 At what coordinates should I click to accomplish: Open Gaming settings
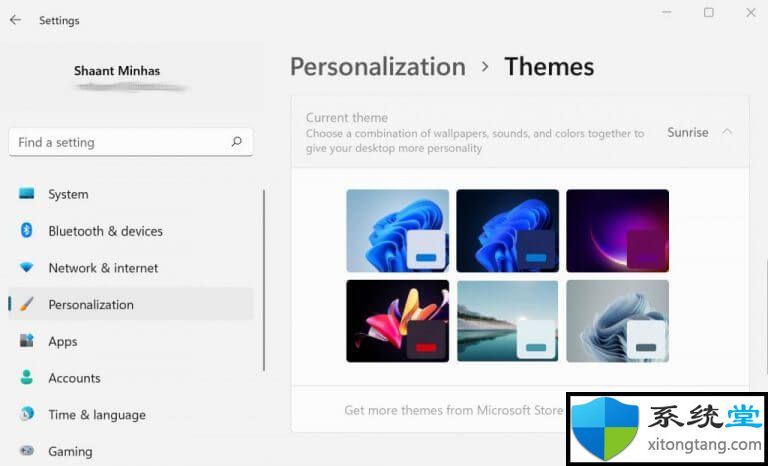coord(70,451)
